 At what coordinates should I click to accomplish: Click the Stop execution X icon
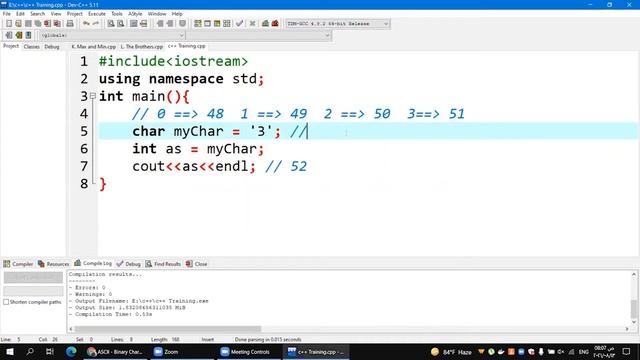[253, 24]
